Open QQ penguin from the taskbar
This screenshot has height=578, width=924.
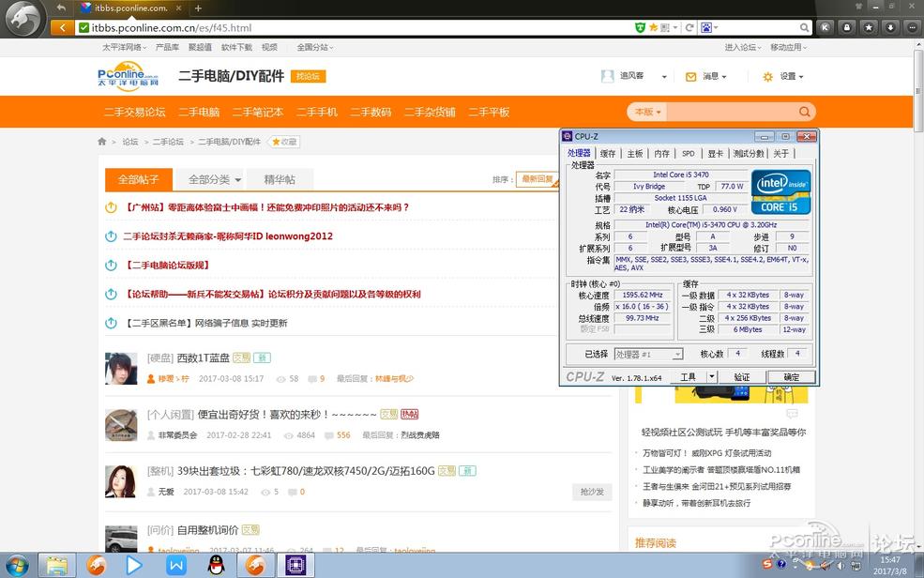tap(217, 566)
